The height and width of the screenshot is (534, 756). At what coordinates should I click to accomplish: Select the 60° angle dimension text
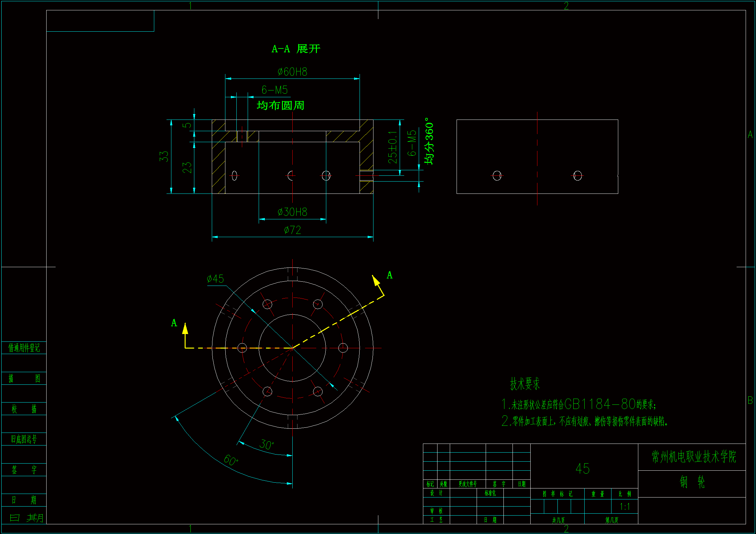coord(231,460)
